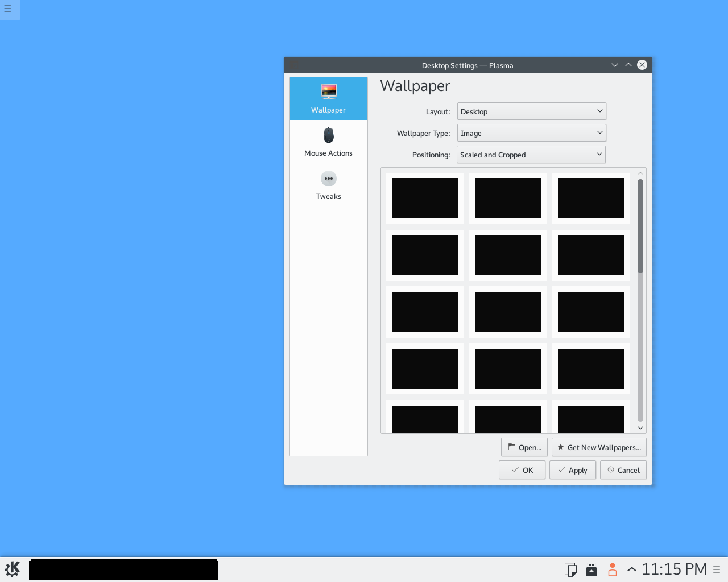
Task: Click the 11:15 PM clock
Action: click(674, 569)
